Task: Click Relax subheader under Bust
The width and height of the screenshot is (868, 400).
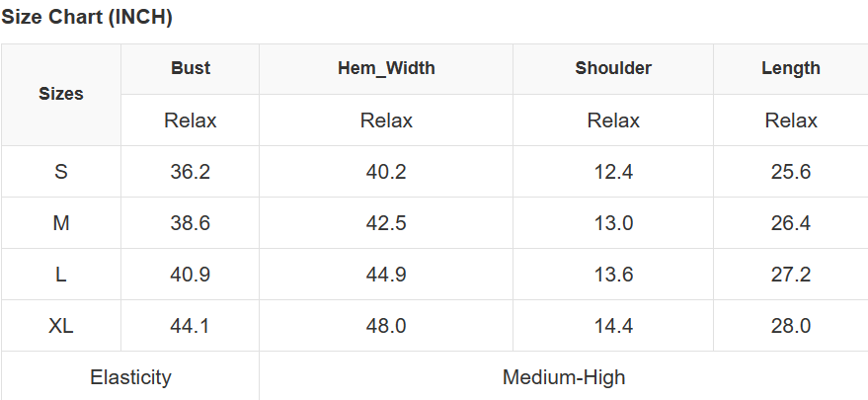Action: click(x=191, y=120)
